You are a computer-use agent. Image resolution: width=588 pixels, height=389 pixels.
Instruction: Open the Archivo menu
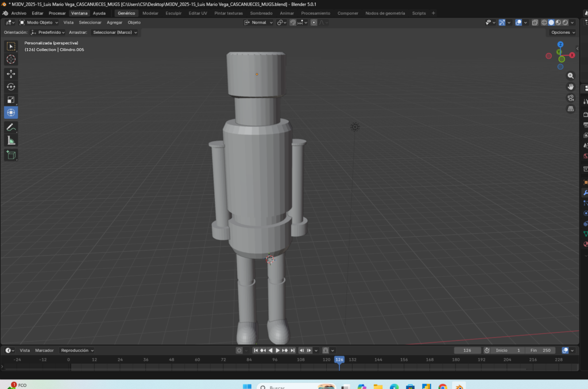click(x=19, y=13)
